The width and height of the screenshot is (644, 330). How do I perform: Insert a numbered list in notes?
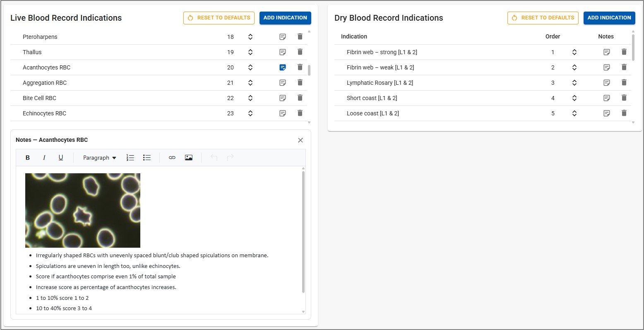coord(130,158)
